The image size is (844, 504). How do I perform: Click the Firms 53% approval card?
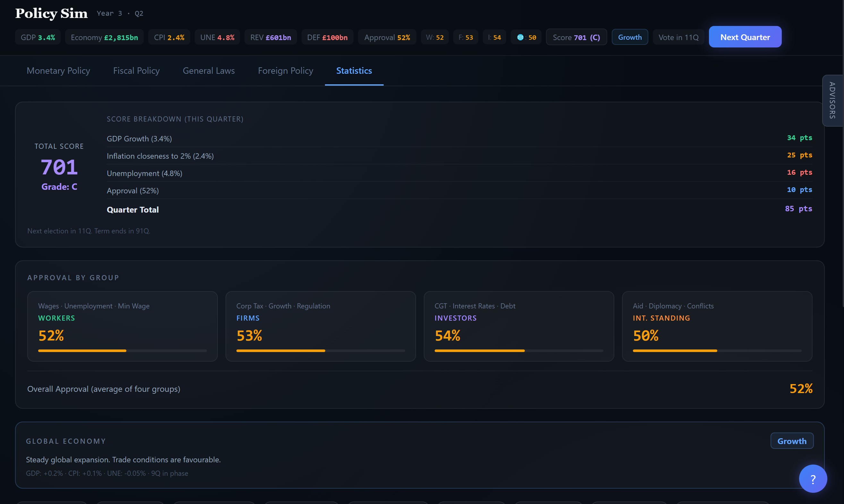pos(320,326)
